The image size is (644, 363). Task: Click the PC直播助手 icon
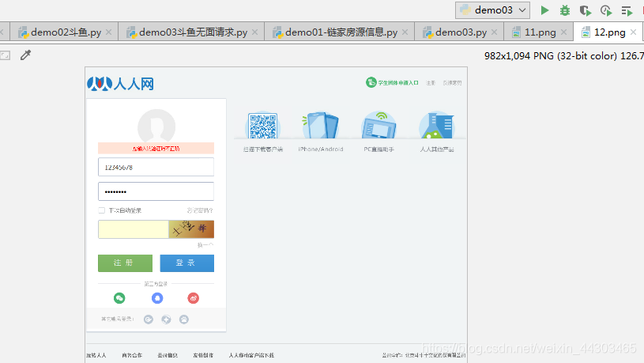tap(378, 126)
